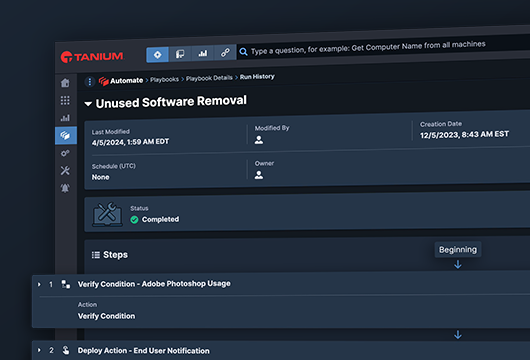This screenshot has width=530, height=360.
Task: Open the alert bell sidebar icon
Action: pyautogui.click(x=65, y=188)
